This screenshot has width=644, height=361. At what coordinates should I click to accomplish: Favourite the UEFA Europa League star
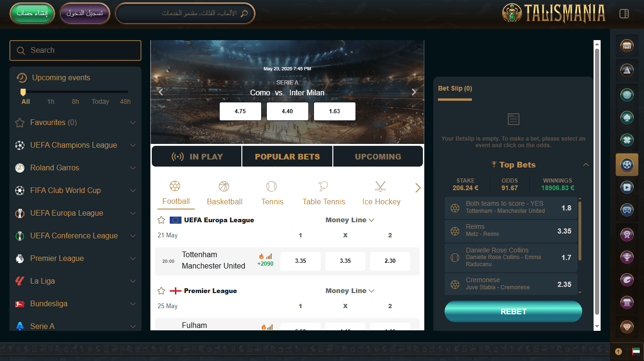click(x=161, y=220)
